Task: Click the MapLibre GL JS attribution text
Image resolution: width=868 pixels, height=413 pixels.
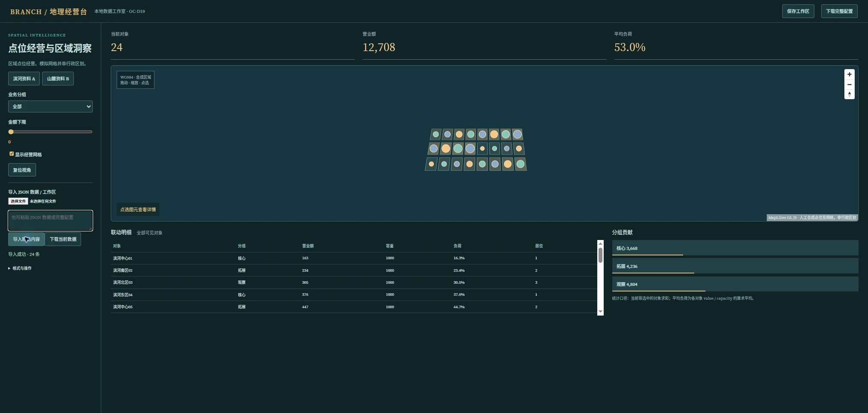Action: click(812, 218)
